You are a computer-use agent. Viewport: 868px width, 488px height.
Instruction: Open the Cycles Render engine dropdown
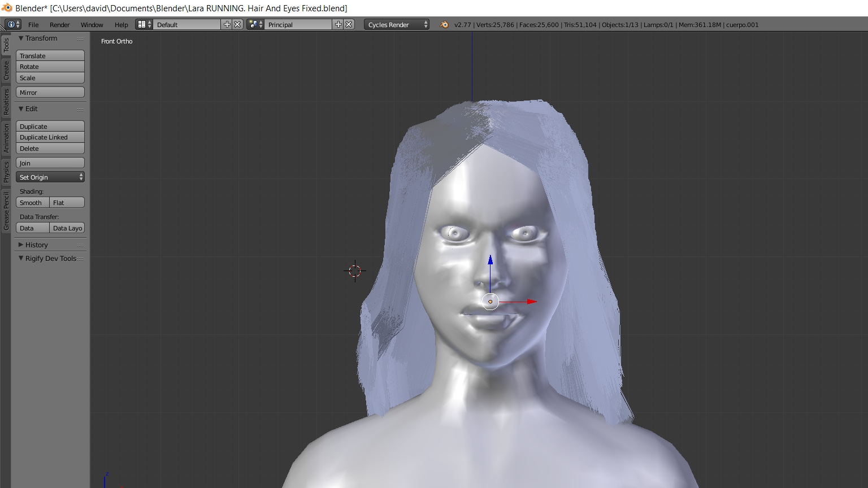pos(396,24)
